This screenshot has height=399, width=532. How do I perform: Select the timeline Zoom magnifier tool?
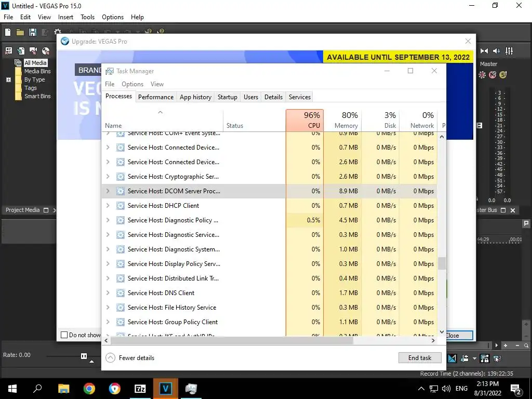[x=526, y=345]
